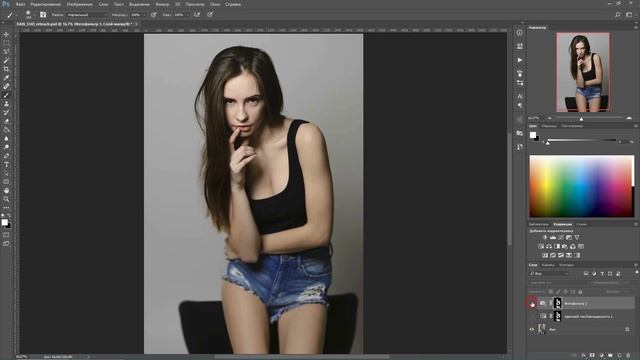This screenshot has width=640, height=360.
Task: Select the Clone Stamp tool
Action: 6,104
